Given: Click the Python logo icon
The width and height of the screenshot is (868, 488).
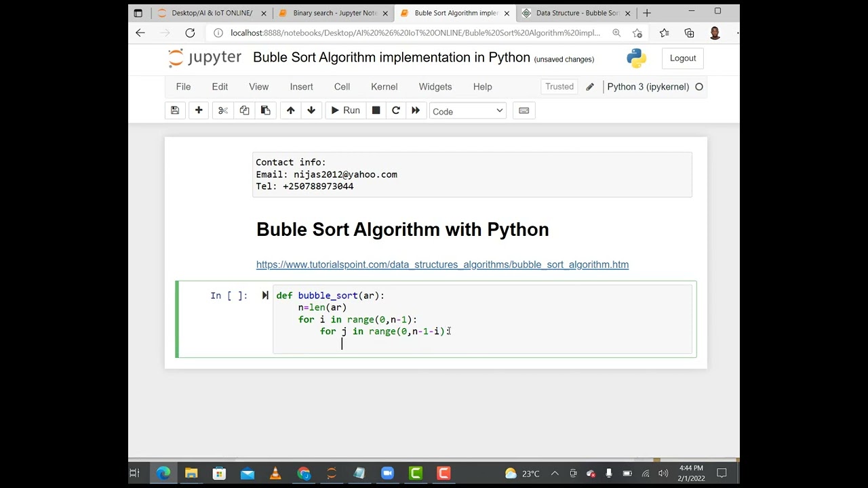Looking at the screenshot, I should pos(637,58).
